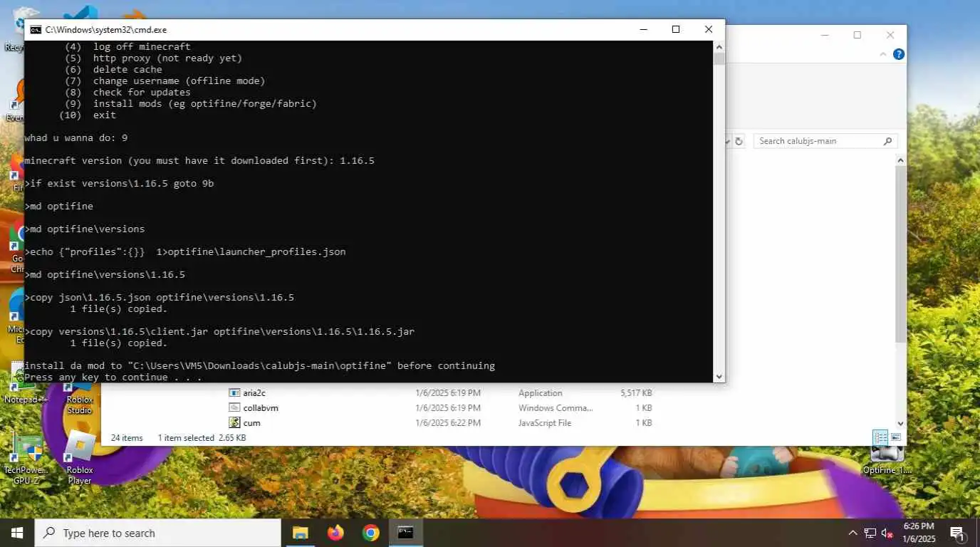
Task: Click the taskbar search box
Action: click(157, 533)
